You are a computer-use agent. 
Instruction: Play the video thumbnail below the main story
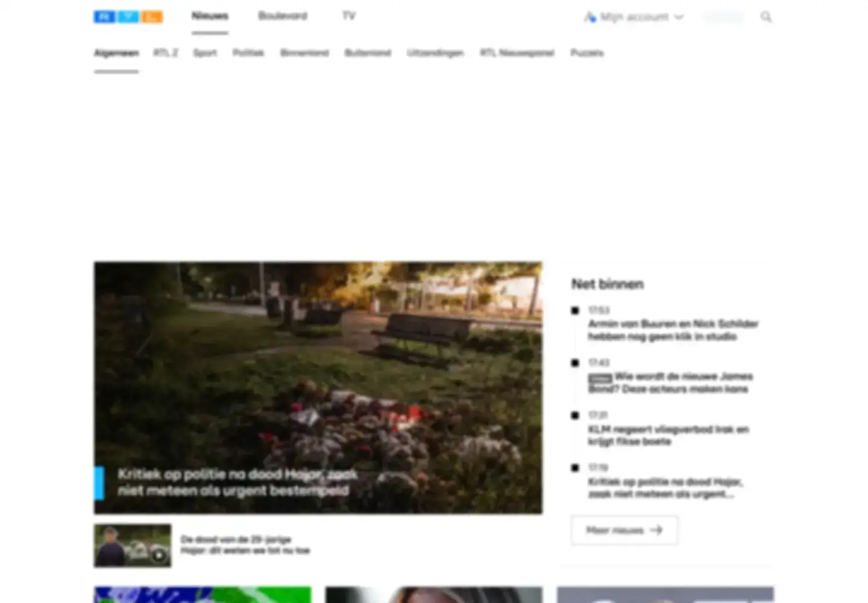click(133, 546)
